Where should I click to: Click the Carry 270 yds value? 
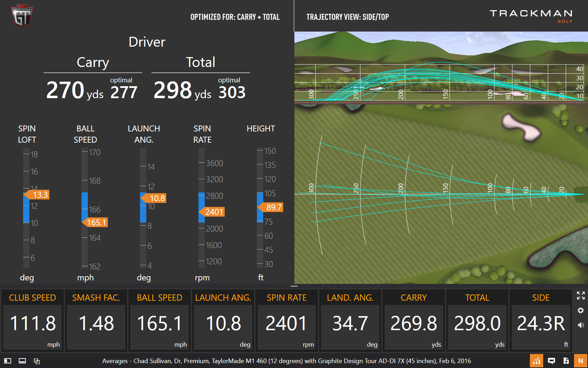pyautogui.click(x=75, y=90)
